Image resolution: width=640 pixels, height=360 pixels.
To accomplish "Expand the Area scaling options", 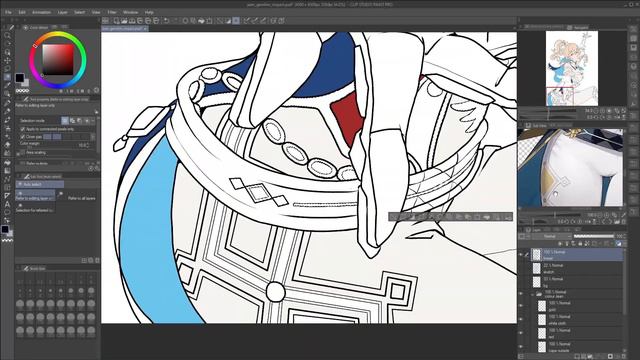I will point(18,153).
